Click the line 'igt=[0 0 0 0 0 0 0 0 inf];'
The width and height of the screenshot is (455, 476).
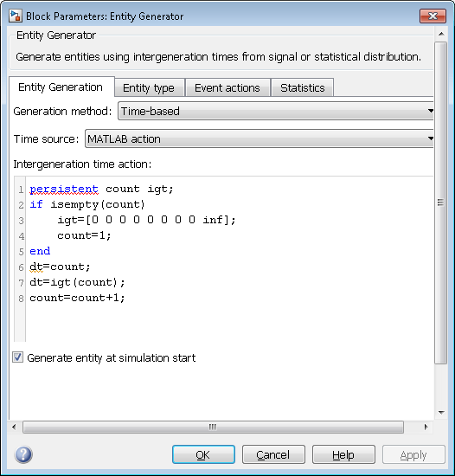[x=146, y=220]
